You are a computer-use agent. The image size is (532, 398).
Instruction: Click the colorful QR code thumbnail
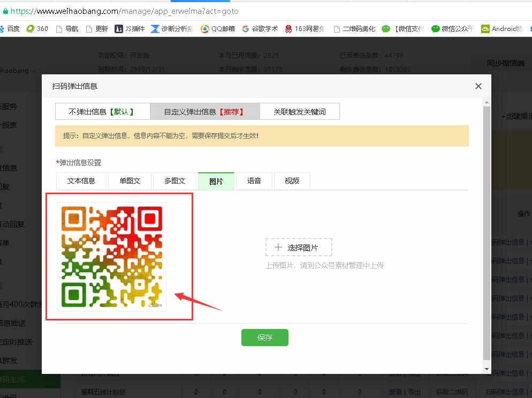(112, 257)
